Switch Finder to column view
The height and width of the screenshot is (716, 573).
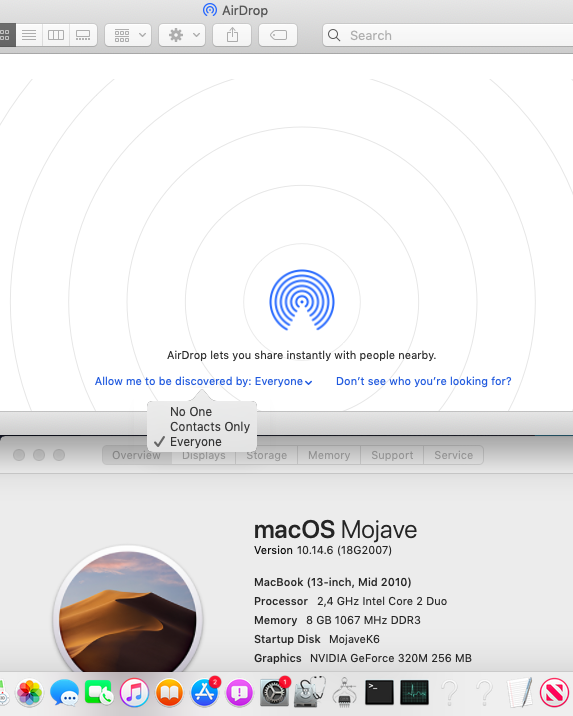(56, 35)
